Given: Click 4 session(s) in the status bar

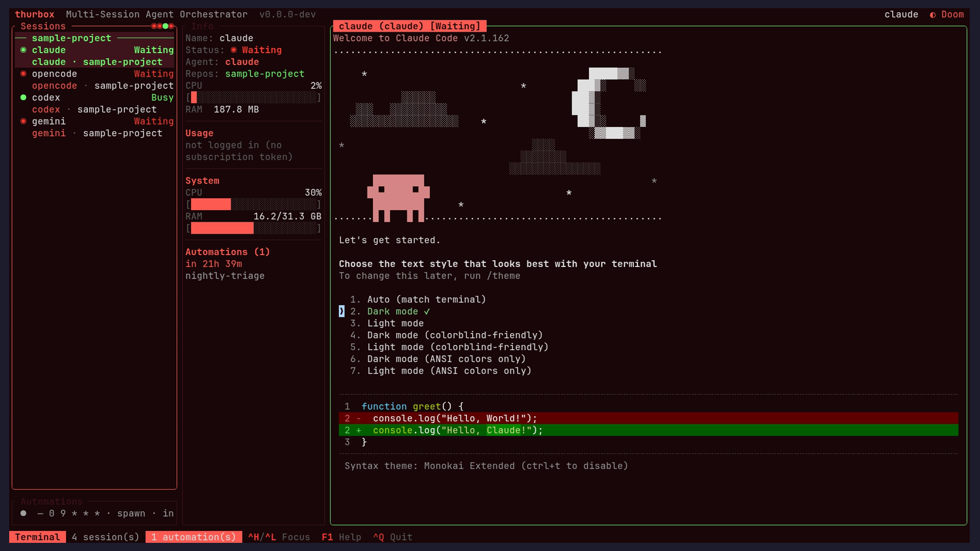Looking at the screenshot, I should pos(106,537).
